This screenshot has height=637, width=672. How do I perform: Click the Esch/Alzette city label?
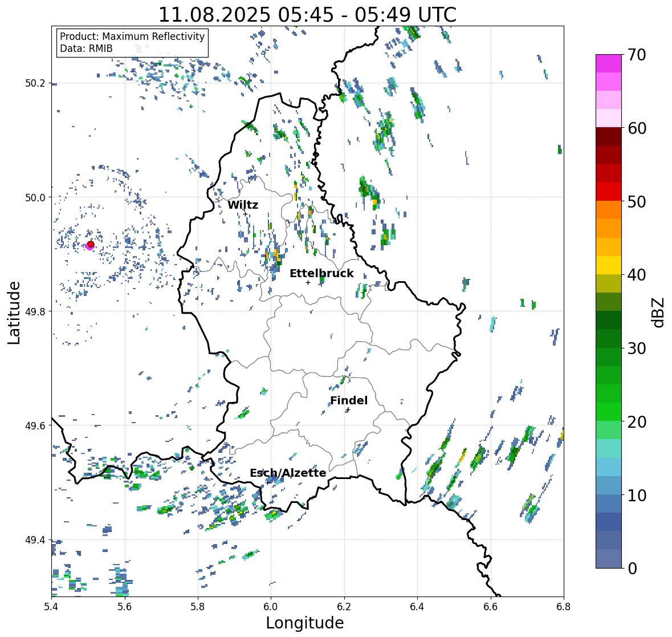288,473
